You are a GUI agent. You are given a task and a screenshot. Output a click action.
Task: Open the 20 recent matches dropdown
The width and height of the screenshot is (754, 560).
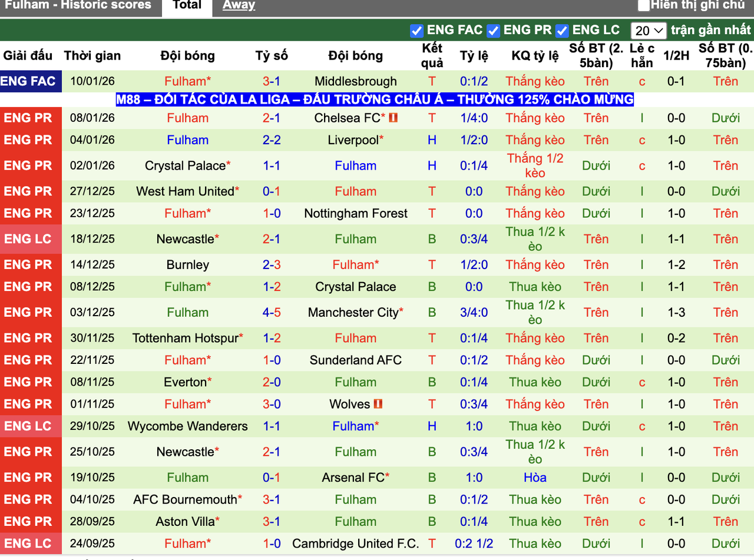[649, 31]
